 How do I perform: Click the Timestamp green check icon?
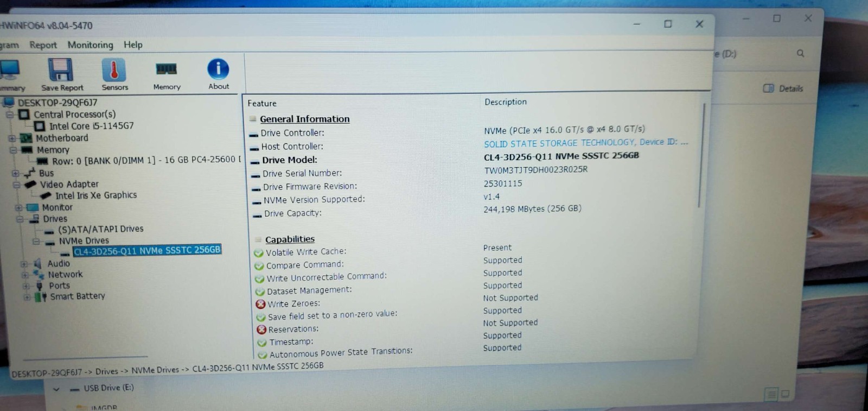click(x=262, y=343)
